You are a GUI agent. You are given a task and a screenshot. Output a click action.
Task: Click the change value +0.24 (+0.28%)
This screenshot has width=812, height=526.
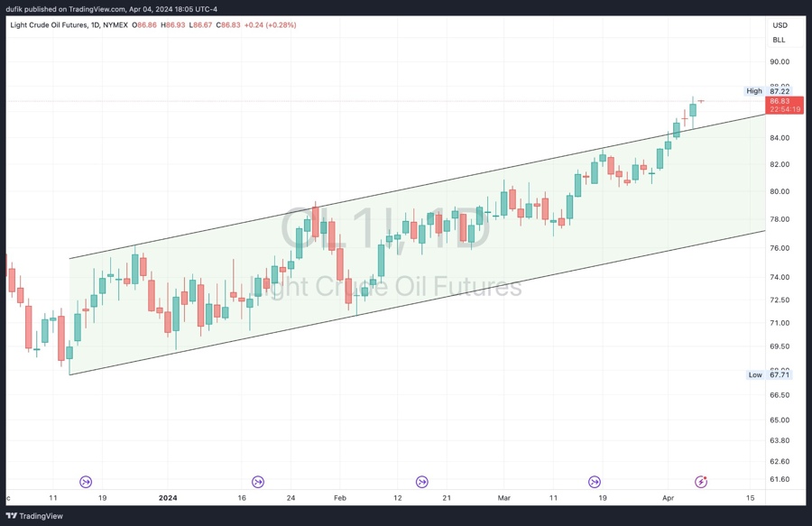(271, 25)
